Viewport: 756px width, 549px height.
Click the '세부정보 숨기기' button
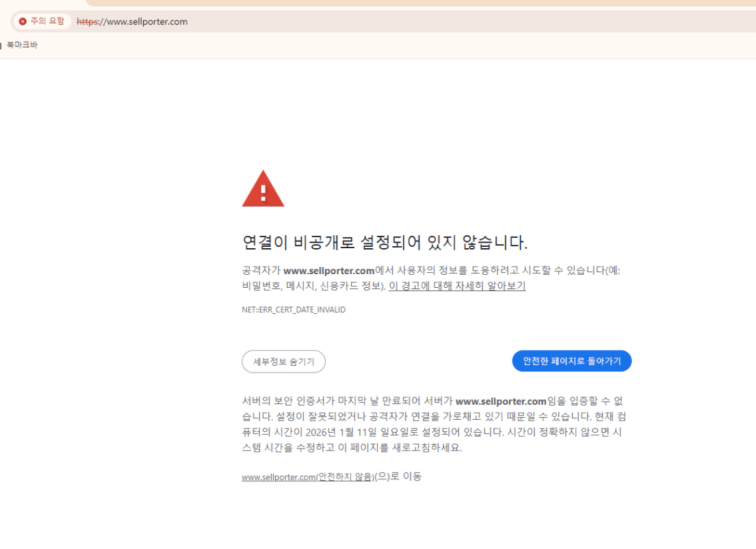(283, 362)
